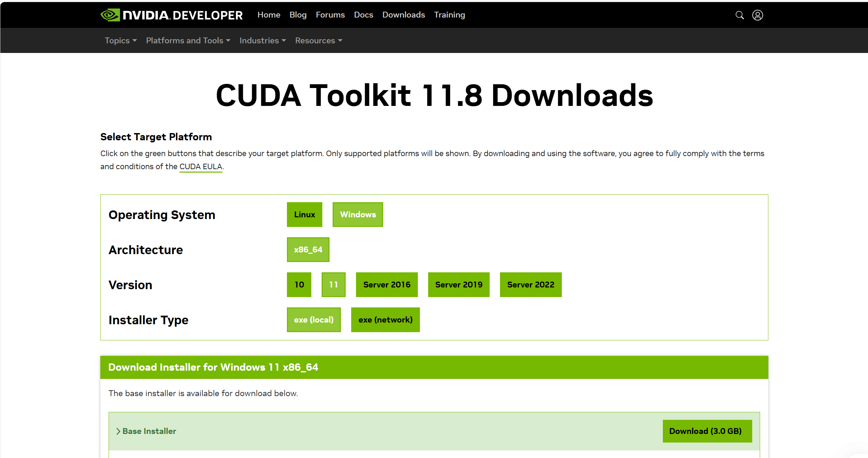The image size is (868, 458).
Task: Click the Installer Type label
Action: [x=148, y=320]
